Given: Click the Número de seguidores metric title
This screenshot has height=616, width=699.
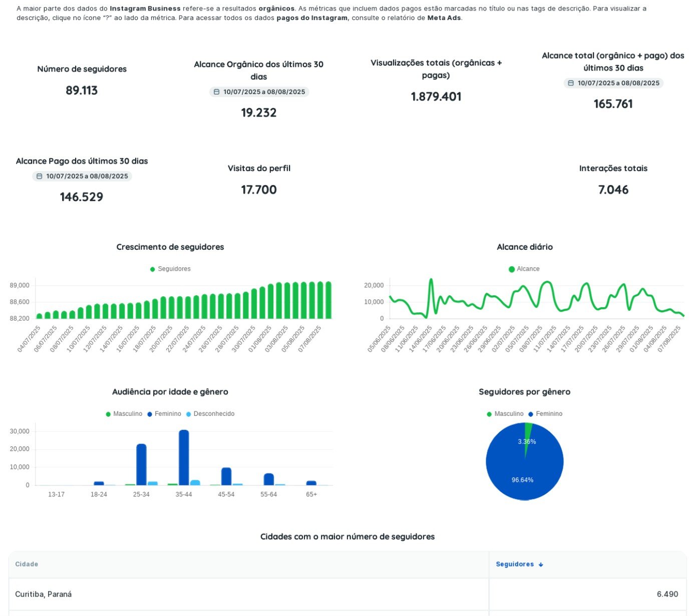Looking at the screenshot, I should [x=82, y=69].
